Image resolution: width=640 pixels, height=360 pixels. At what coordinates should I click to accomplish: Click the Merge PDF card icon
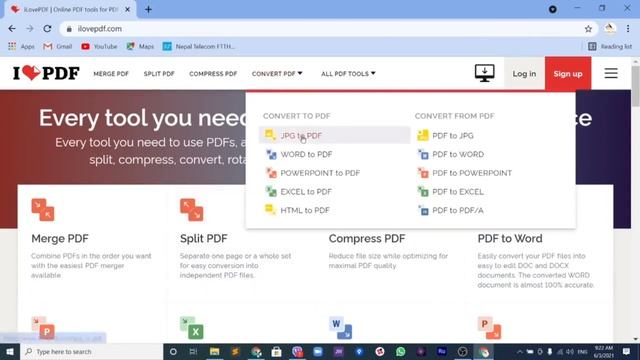[x=43, y=210]
